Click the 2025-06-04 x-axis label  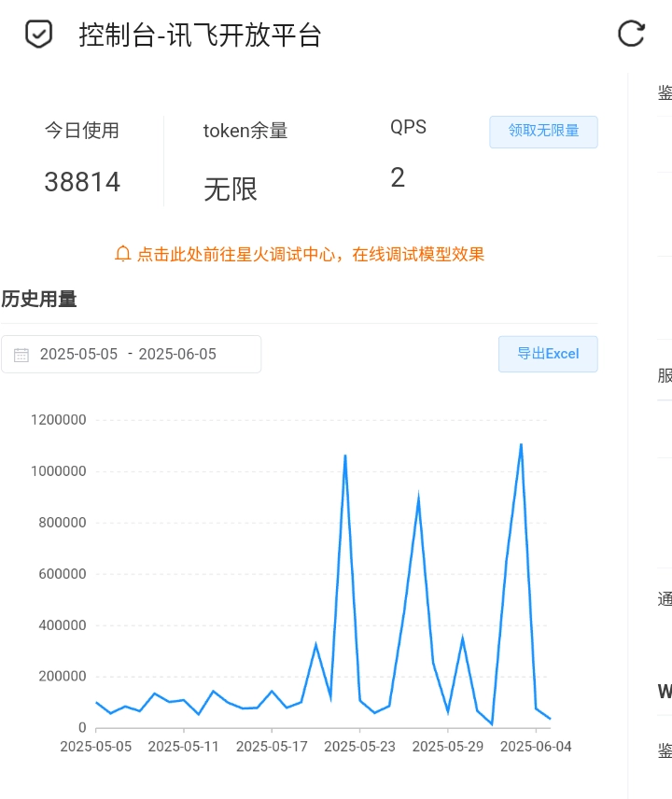click(x=536, y=747)
